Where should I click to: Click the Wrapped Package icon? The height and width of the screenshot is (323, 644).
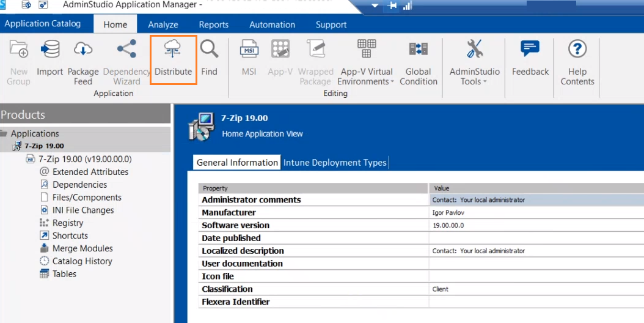pos(316,49)
